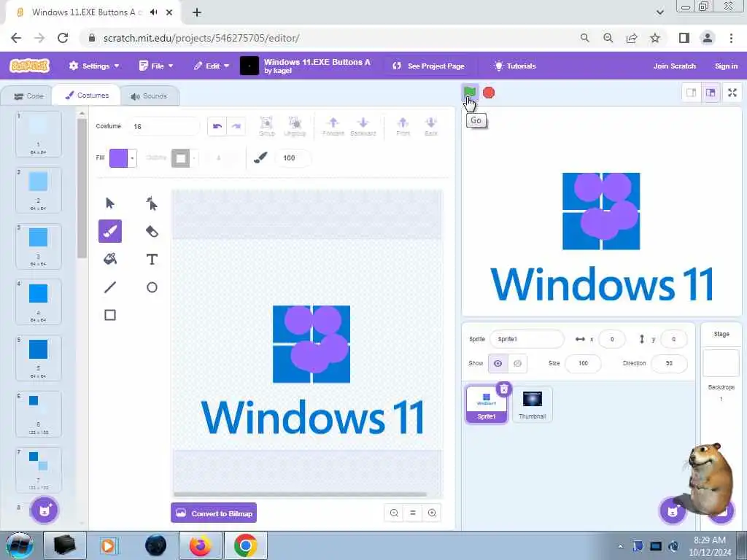747x560 pixels.
Task: Click Convert to Bitmap button
Action: pos(214,513)
